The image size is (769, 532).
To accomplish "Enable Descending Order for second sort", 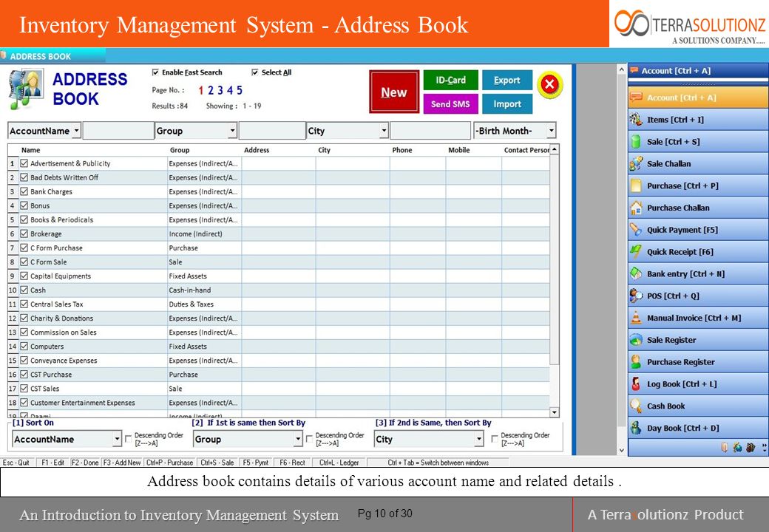I will (x=310, y=439).
